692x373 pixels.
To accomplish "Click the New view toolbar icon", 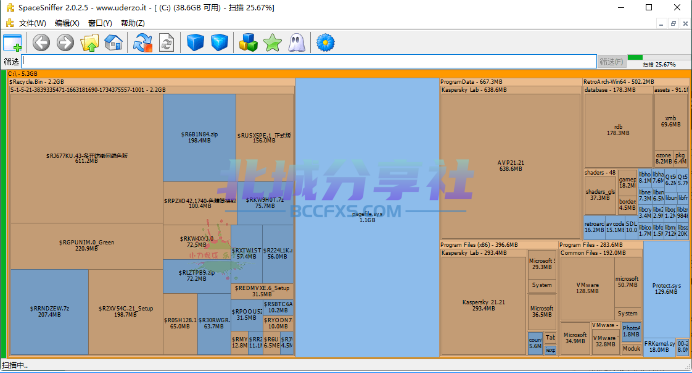I will point(12,43).
